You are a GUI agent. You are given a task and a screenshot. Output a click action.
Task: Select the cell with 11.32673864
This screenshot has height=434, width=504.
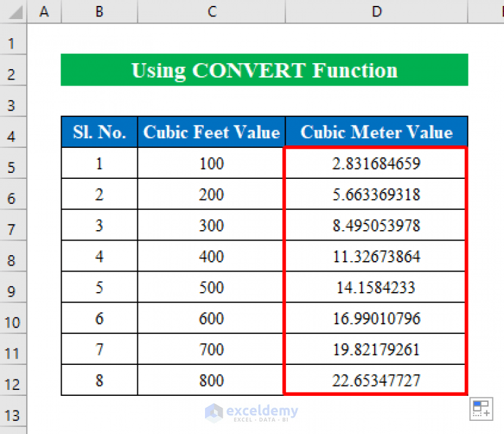point(377,256)
